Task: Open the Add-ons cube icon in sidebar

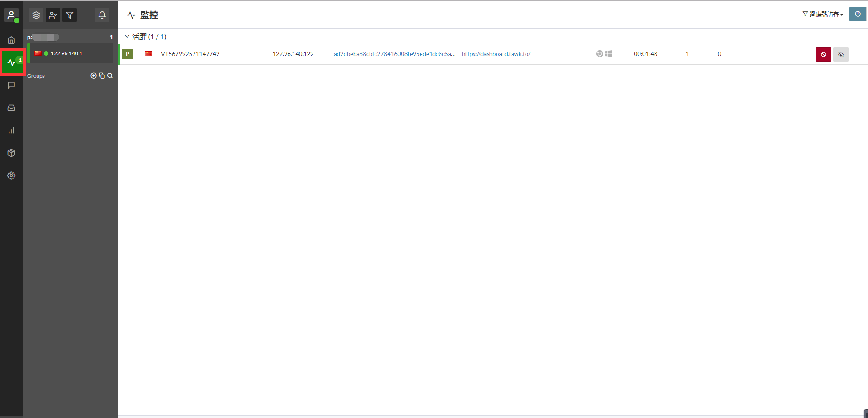Action: click(11, 153)
